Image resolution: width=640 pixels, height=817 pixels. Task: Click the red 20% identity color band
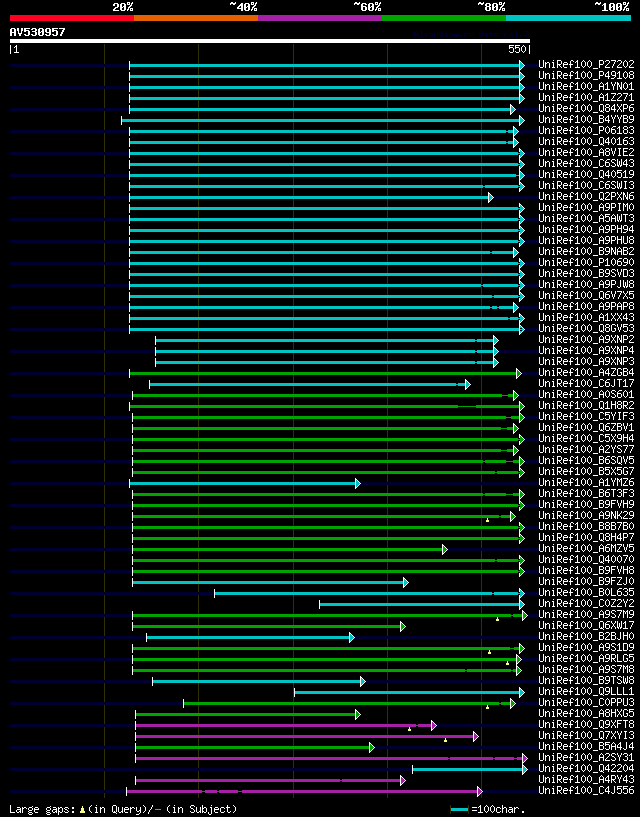click(x=72, y=18)
